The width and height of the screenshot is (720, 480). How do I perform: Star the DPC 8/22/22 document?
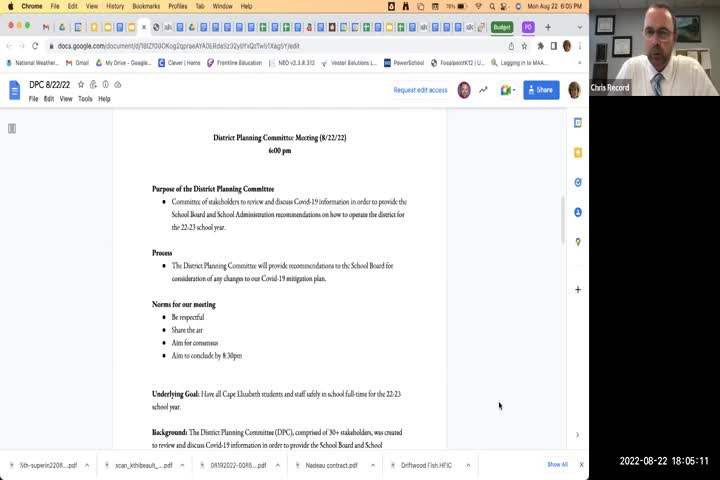coord(81,85)
